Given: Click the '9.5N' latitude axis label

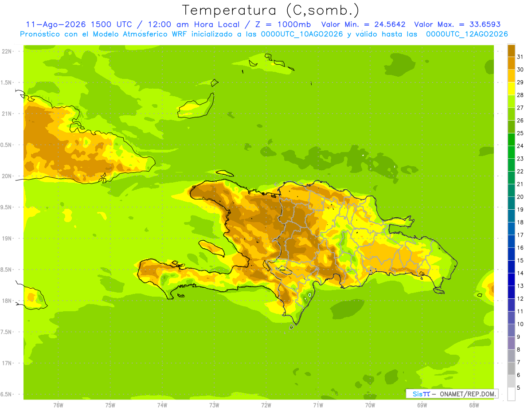Looking at the screenshot, I should [x=7, y=207].
